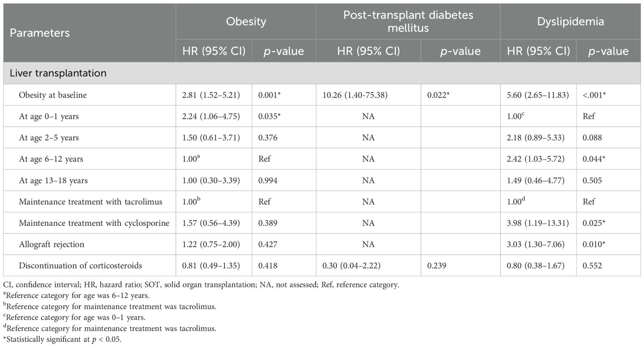Select the Dyslipidemia column group header
Viewport: 644px width, 347px height.
tap(570, 22)
